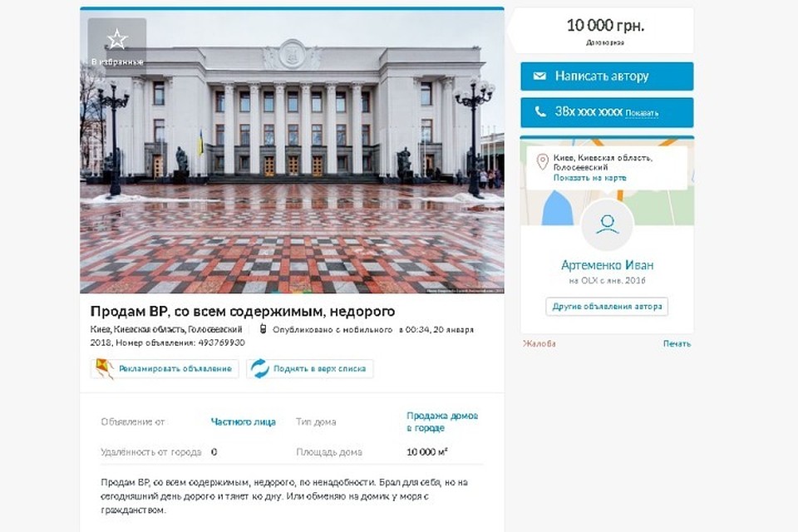Image resolution: width=798 pixels, height=532 pixels.
Task: Click the envelope icon on message button
Action: click(x=539, y=76)
